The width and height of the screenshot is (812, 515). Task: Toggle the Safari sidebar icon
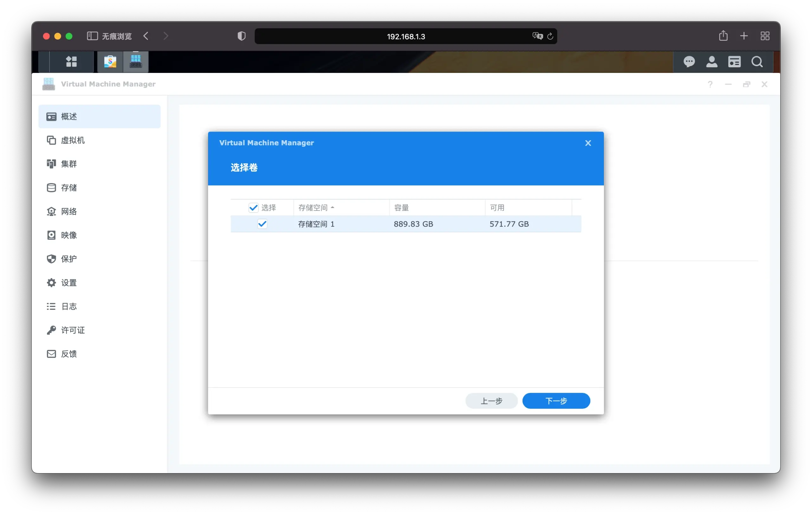click(x=92, y=36)
